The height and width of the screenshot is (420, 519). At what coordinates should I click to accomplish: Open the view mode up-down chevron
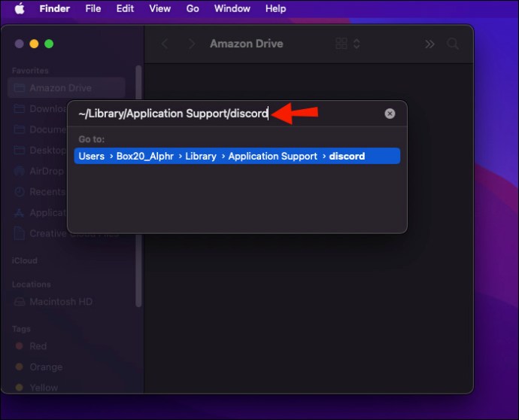pos(357,44)
